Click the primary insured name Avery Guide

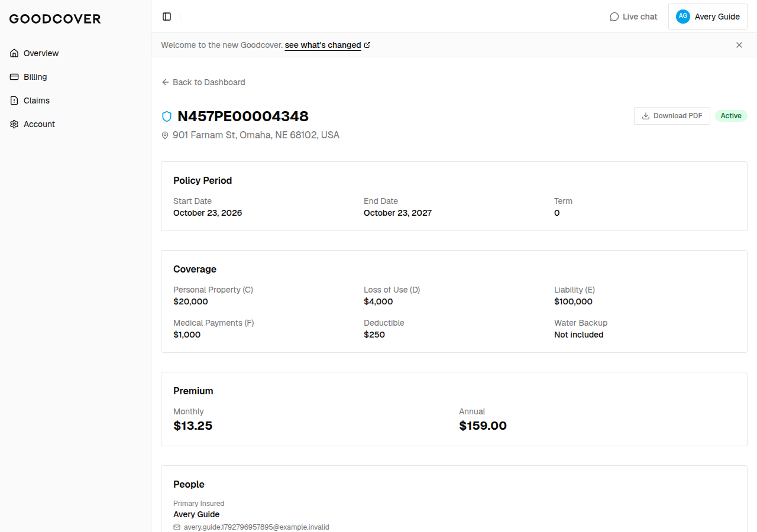click(x=196, y=514)
